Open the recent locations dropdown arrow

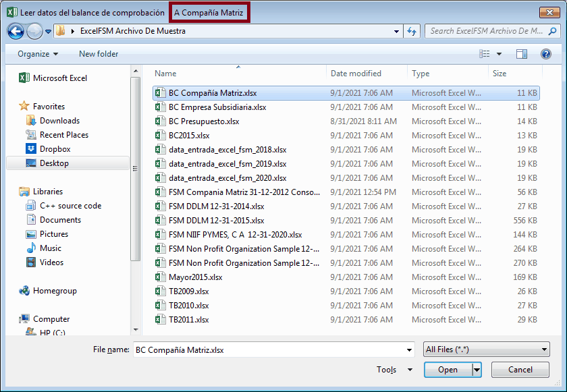point(48,32)
